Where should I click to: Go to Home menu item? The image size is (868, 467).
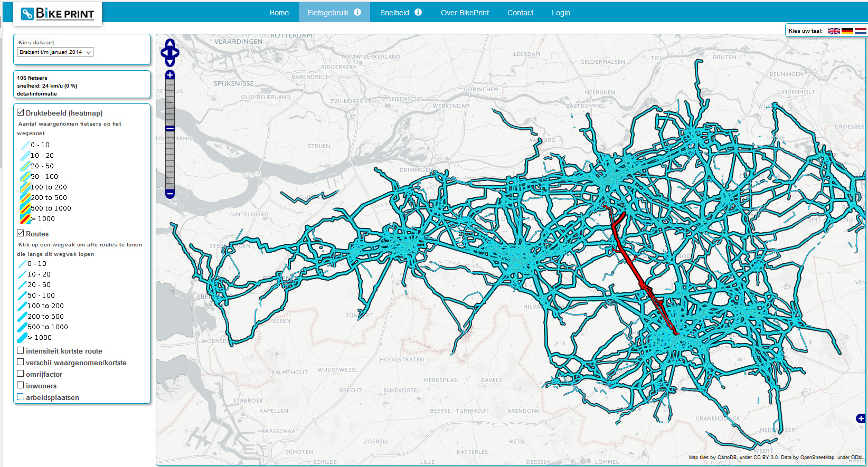click(x=279, y=13)
